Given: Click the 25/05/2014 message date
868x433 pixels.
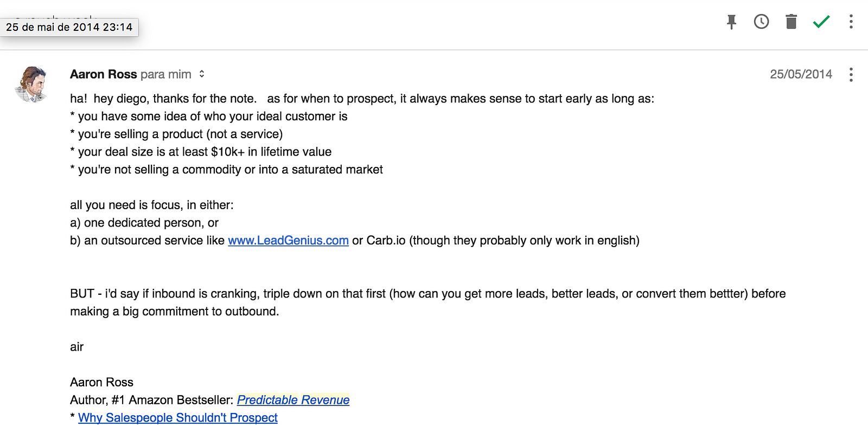Looking at the screenshot, I should pyautogui.click(x=801, y=74).
